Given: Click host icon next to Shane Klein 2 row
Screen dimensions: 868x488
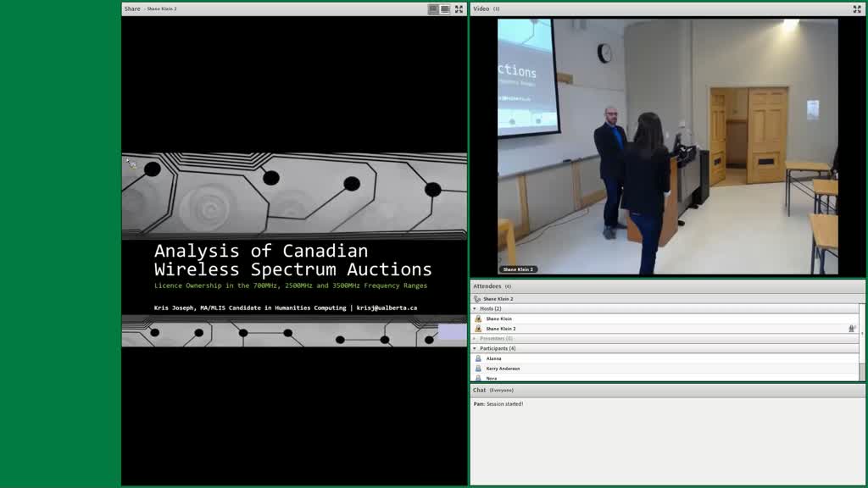Looking at the screenshot, I should point(478,329).
